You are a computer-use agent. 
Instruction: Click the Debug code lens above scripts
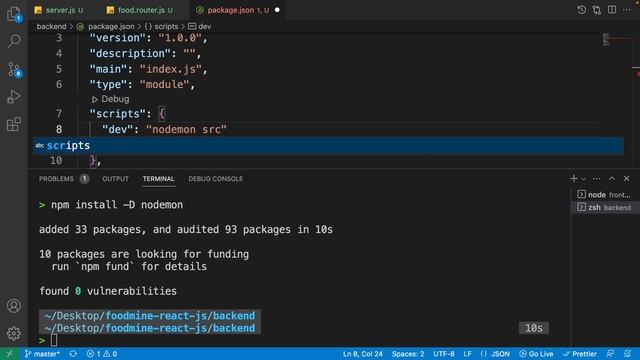[x=111, y=99]
